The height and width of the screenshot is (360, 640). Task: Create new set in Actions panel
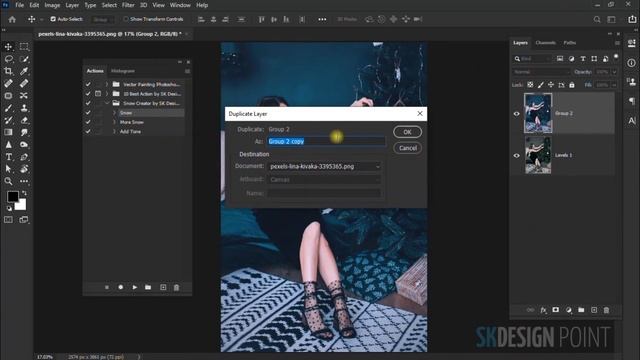point(148,287)
